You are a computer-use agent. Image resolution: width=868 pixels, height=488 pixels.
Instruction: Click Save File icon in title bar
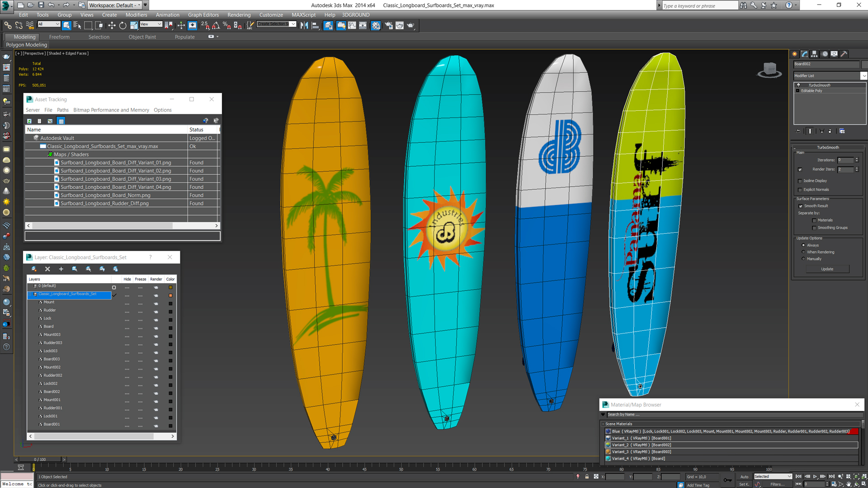coord(41,5)
